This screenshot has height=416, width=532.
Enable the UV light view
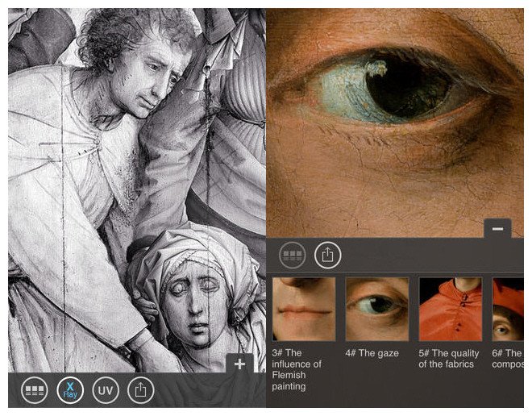(x=106, y=390)
